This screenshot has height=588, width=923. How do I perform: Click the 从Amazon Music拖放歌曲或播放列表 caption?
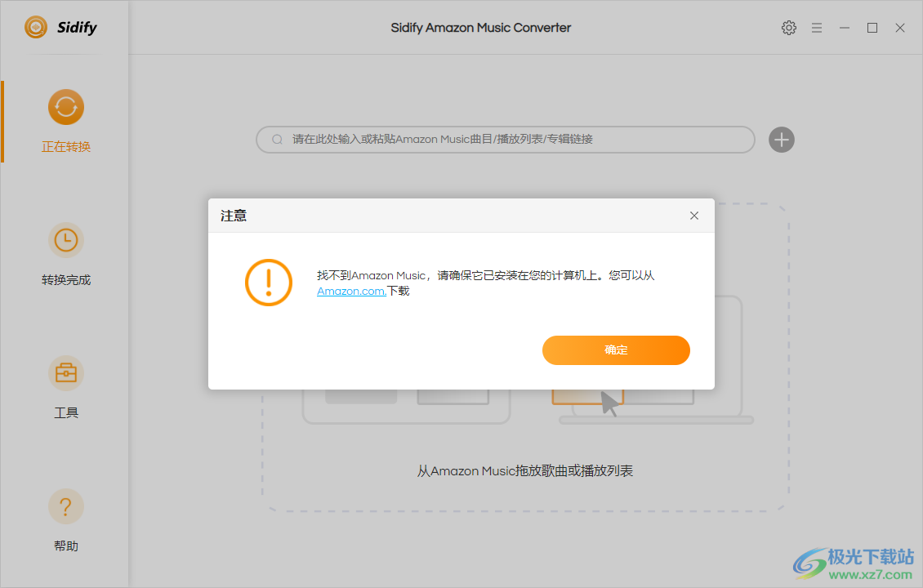pos(525,471)
